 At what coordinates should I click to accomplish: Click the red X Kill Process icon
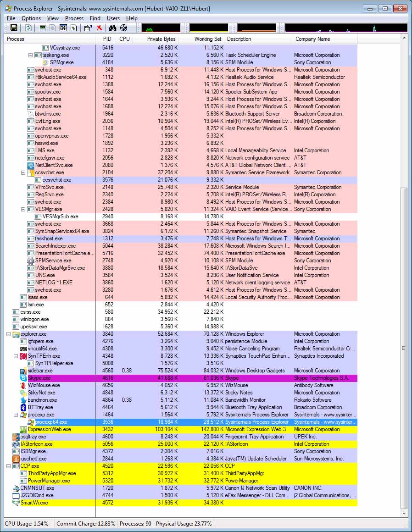click(x=100, y=28)
